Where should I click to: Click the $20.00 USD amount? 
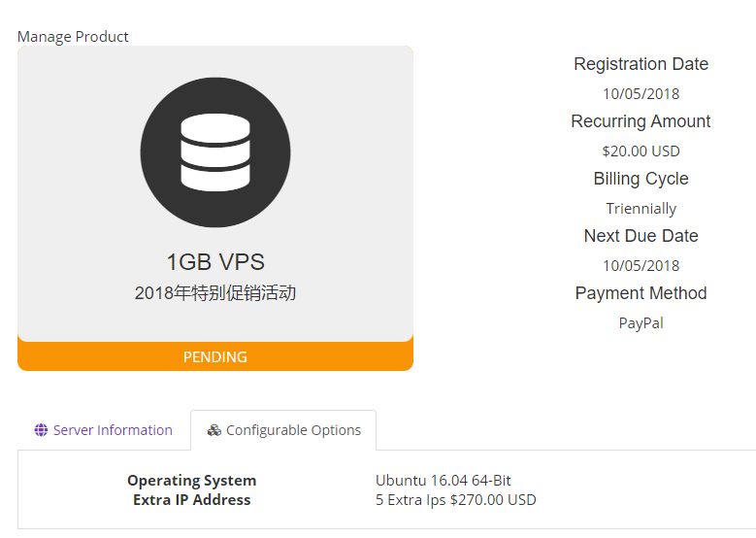tap(641, 151)
